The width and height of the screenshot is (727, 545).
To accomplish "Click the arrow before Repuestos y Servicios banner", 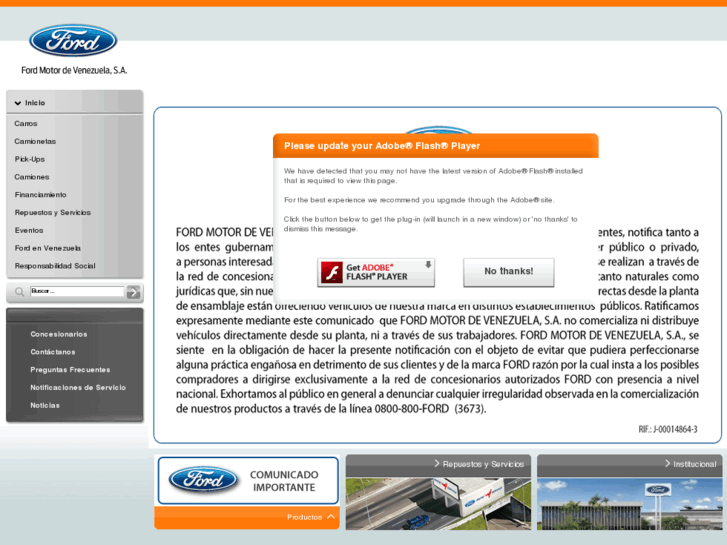I will click(437, 463).
